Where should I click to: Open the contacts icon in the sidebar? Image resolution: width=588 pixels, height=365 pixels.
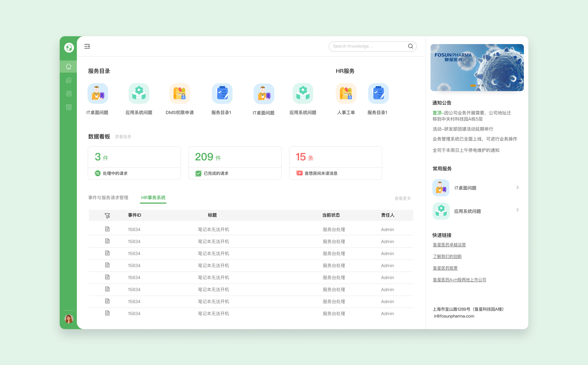(x=68, y=94)
